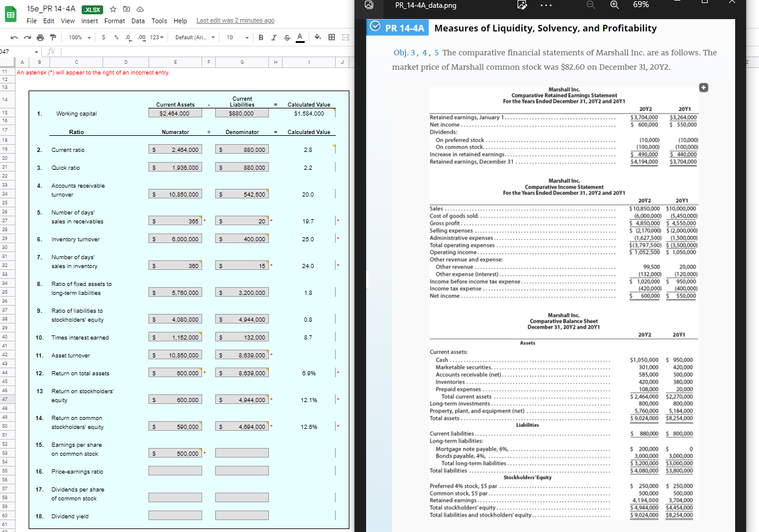759x532 pixels.
Task: Open the Data menu
Action: (x=138, y=21)
